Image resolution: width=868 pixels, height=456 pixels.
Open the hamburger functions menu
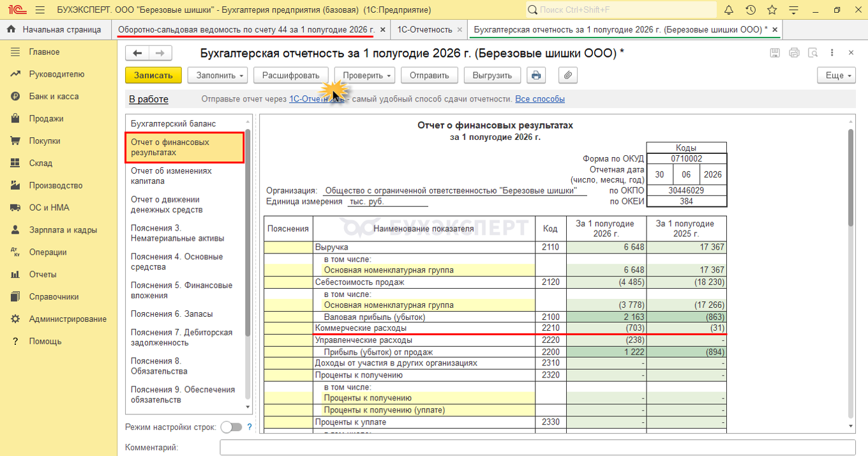tap(40, 10)
